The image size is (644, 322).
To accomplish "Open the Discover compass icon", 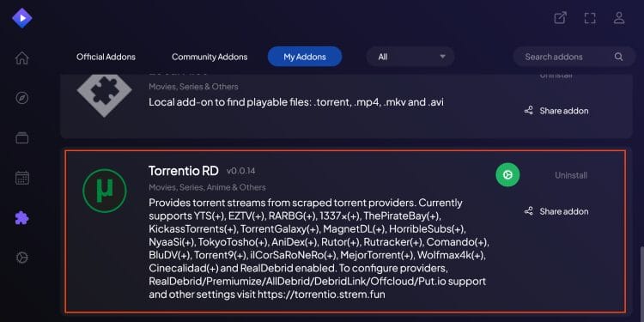I will tap(21, 98).
